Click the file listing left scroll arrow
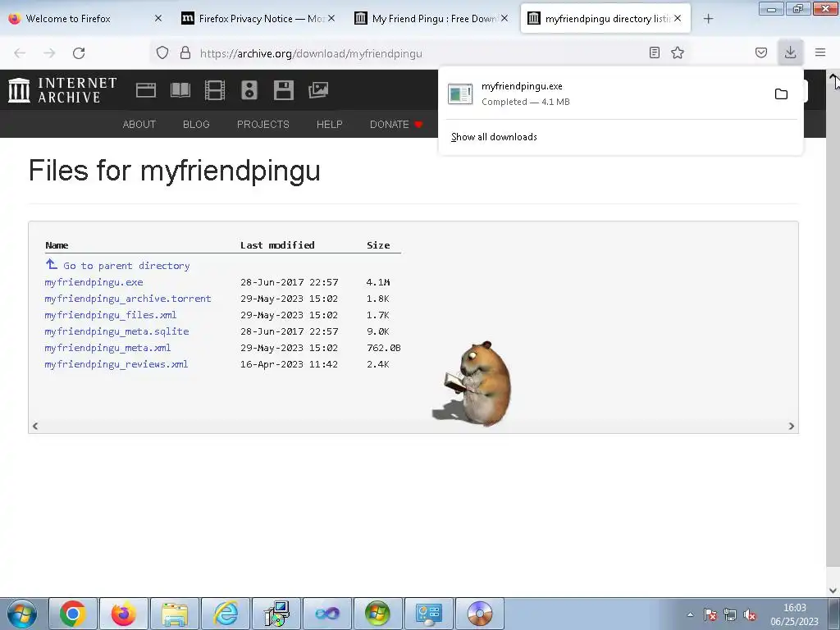Screen dimensions: 840x630 click(x=35, y=426)
